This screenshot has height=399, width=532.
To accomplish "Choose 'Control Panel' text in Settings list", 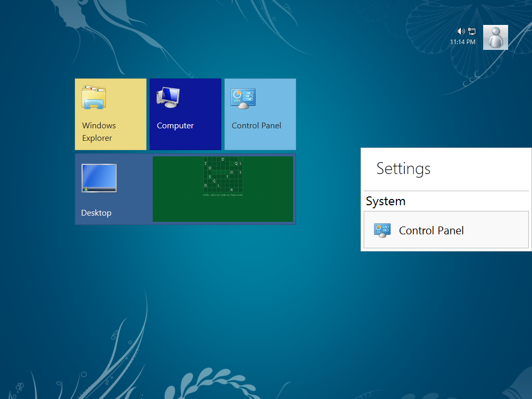I will 431,230.
